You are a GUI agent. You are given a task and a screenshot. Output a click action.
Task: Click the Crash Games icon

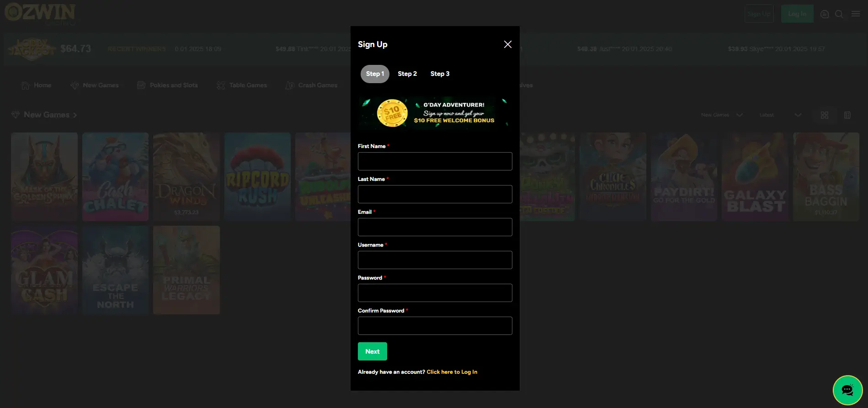290,85
